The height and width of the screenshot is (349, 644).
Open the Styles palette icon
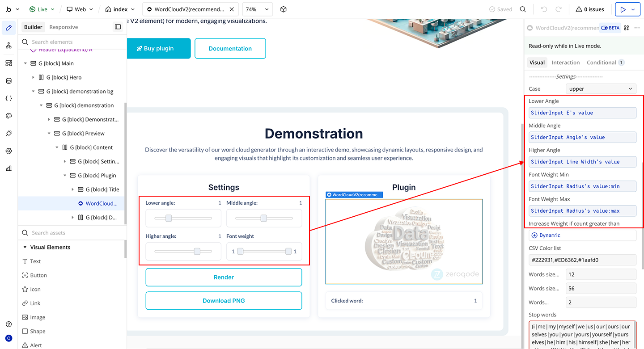(8, 116)
